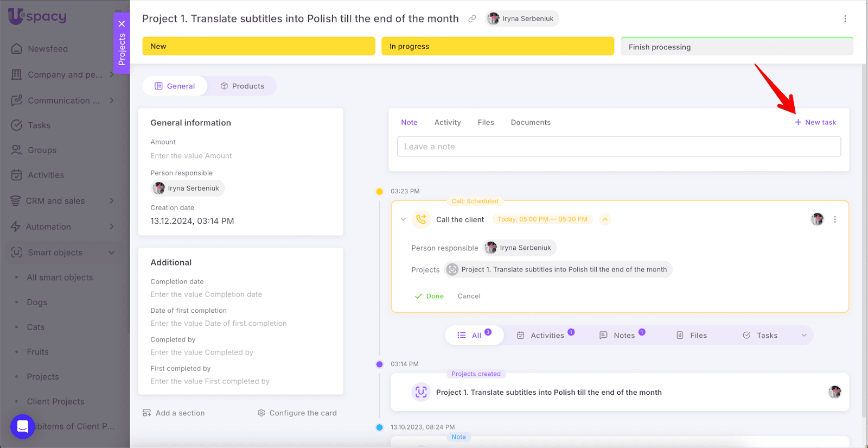Open the three-dot menu in project header
The height and width of the screenshot is (448, 868).
845,19
